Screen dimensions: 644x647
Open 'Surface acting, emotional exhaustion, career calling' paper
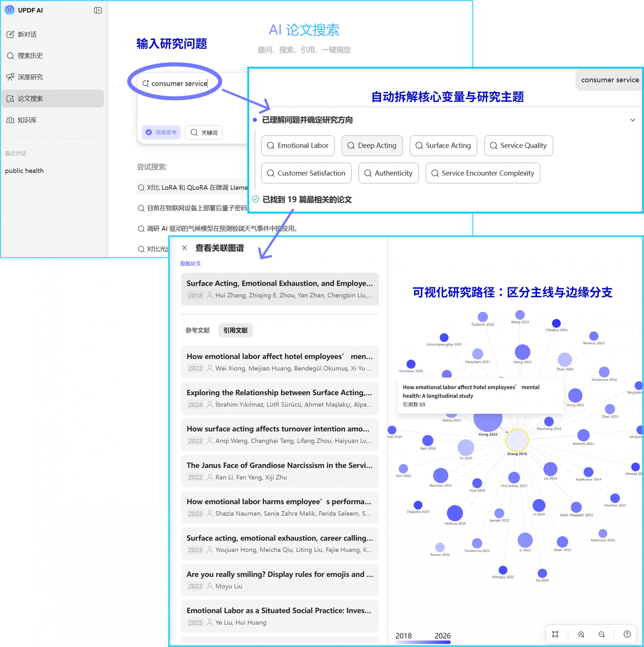[280, 544]
